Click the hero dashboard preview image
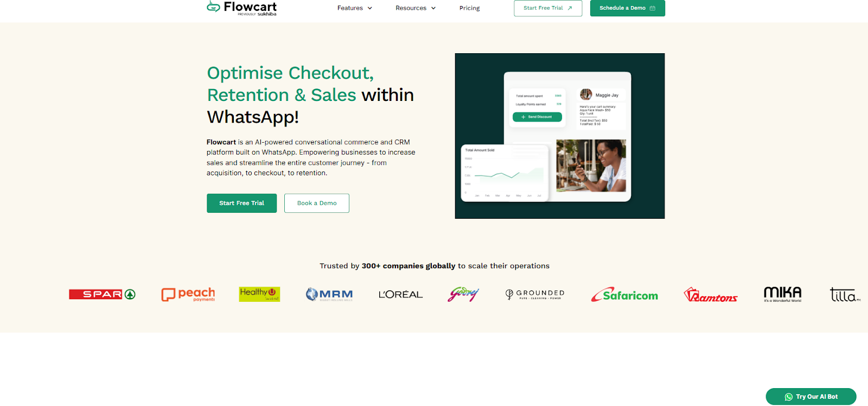Screen dimensions: 868x406 coord(560,136)
